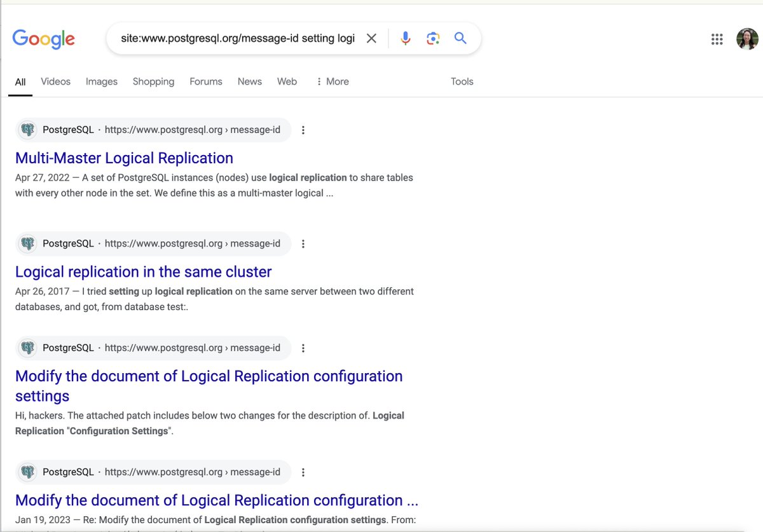This screenshot has height=532, width=763.
Task: Click the Google logo
Action: 43,39
